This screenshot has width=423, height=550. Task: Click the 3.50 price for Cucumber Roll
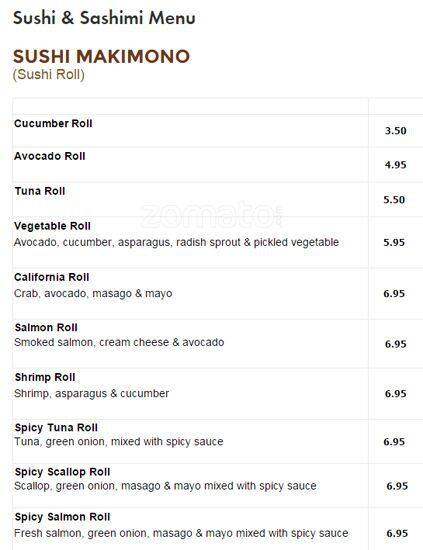point(396,131)
